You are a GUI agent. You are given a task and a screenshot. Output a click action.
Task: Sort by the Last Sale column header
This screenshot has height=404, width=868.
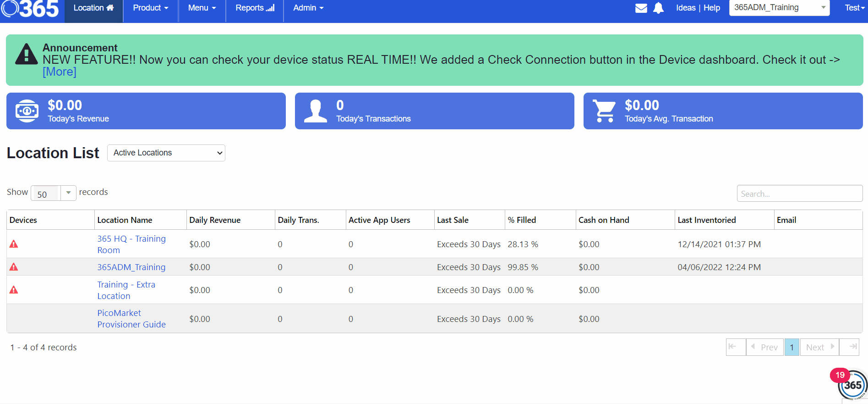point(469,220)
